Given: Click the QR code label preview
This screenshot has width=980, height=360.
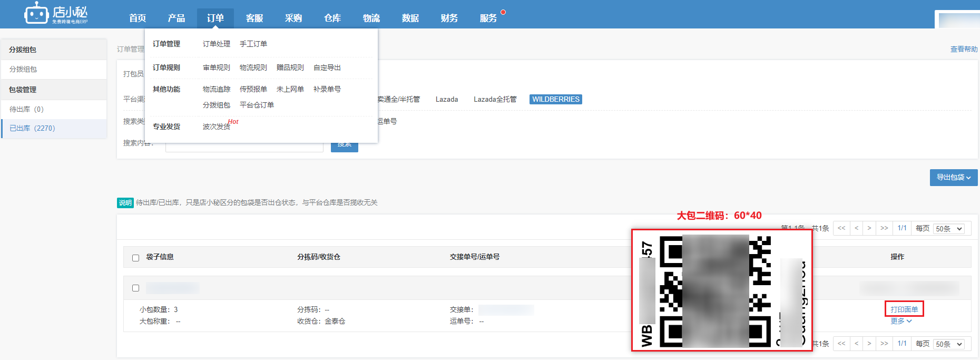Looking at the screenshot, I should pos(722,290).
